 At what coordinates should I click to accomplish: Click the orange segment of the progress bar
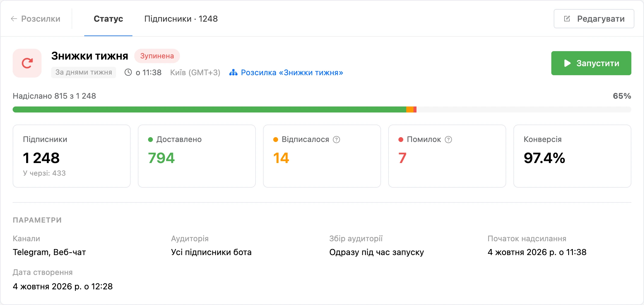click(410, 109)
